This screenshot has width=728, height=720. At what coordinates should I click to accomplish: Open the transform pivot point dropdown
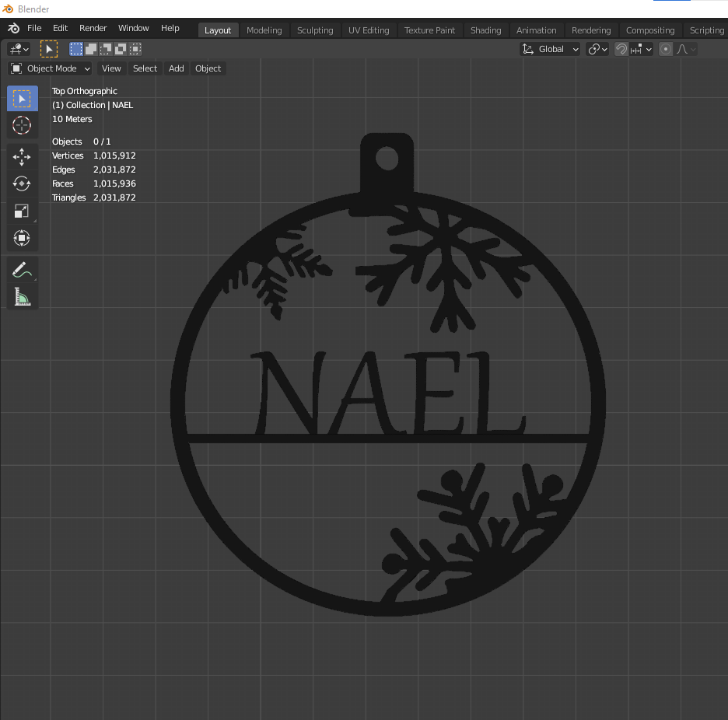click(597, 49)
